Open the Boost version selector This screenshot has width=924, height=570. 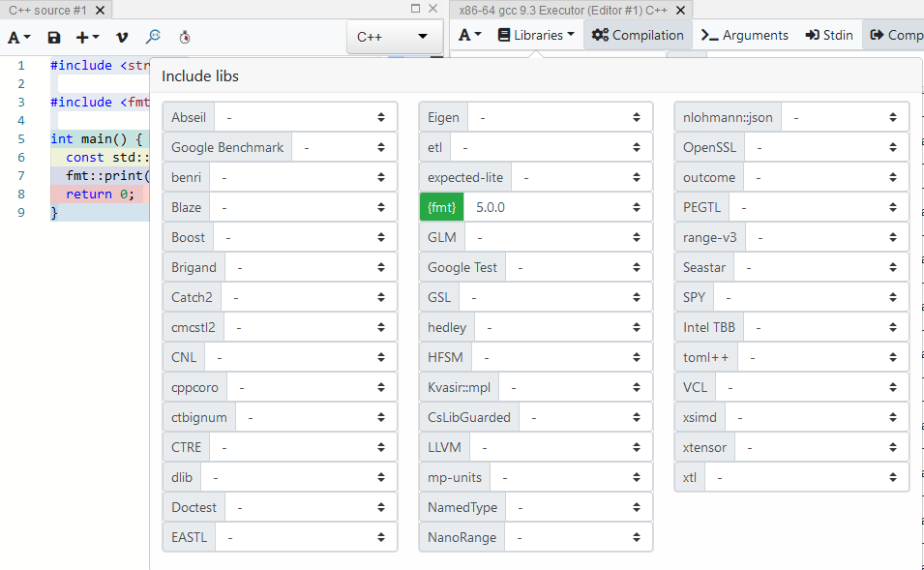(x=301, y=236)
